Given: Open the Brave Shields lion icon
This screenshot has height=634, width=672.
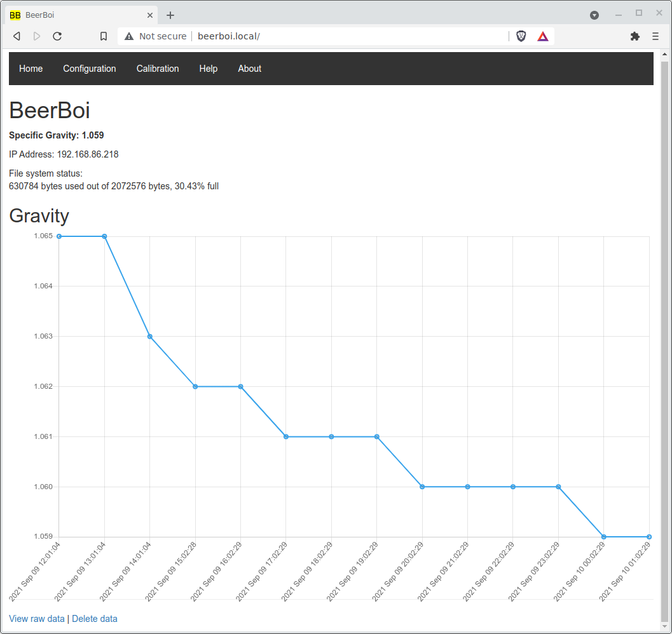Looking at the screenshot, I should tap(521, 36).
